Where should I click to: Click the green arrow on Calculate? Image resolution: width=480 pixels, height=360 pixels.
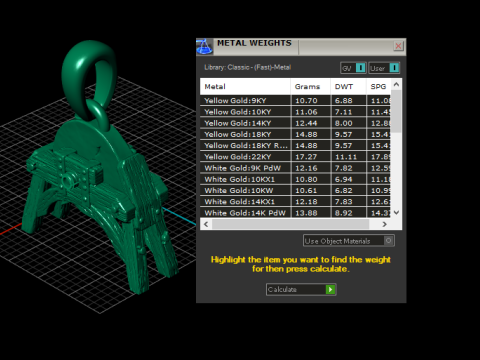pos(330,289)
